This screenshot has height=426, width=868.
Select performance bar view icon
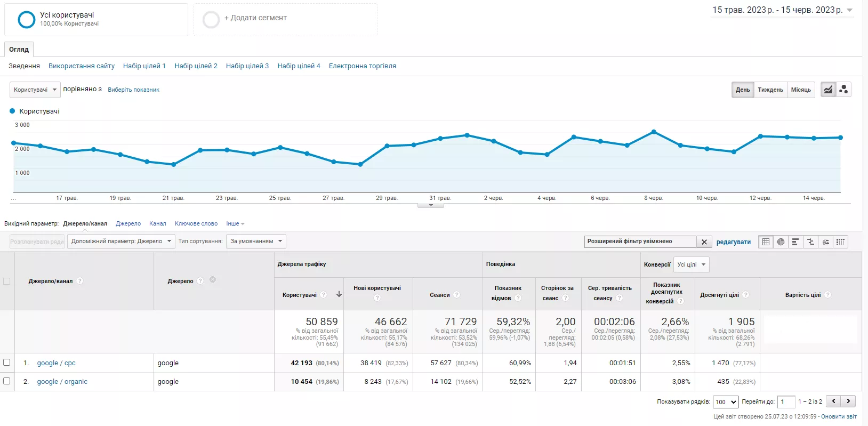point(795,242)
